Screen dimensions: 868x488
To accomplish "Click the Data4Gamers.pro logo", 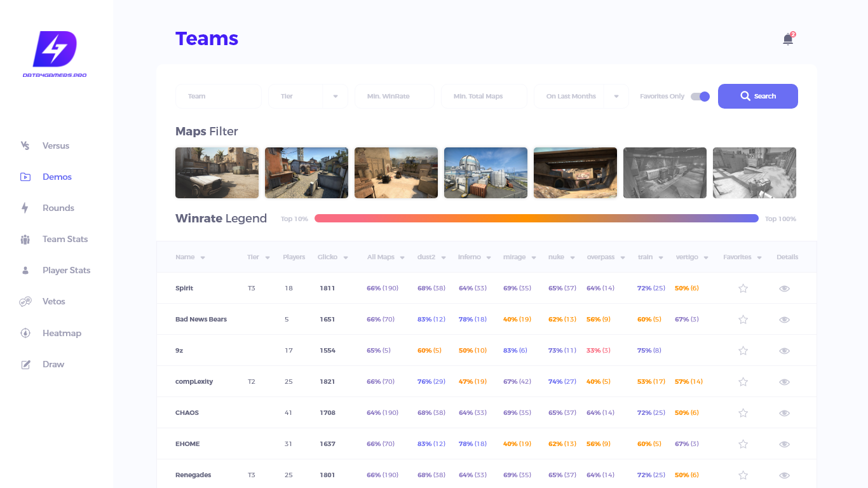I will (x=55, y=55).
